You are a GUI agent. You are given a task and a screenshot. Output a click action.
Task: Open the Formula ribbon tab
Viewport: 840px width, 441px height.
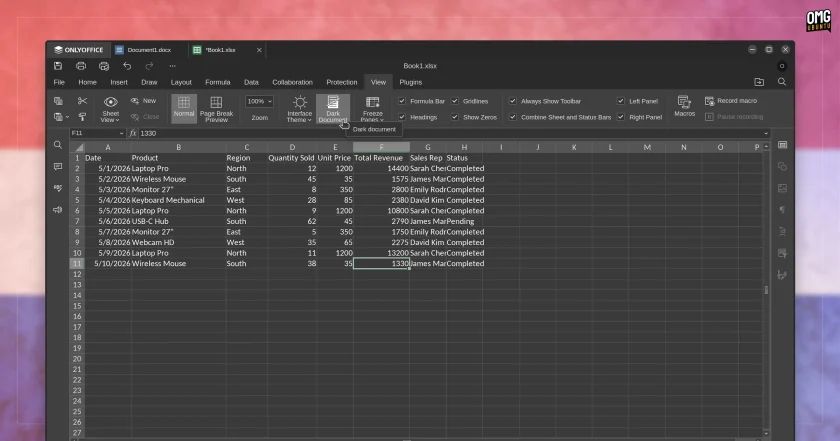tap(218, 82)
